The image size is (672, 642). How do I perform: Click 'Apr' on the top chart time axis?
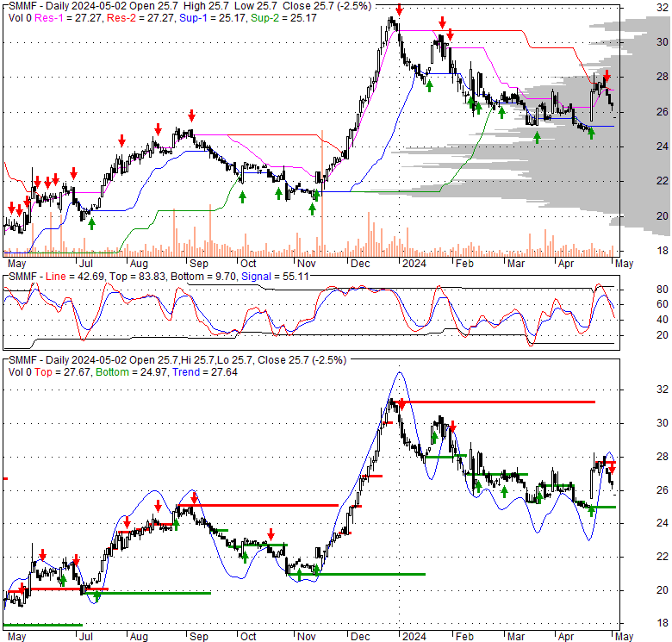(x=566, y=263)
